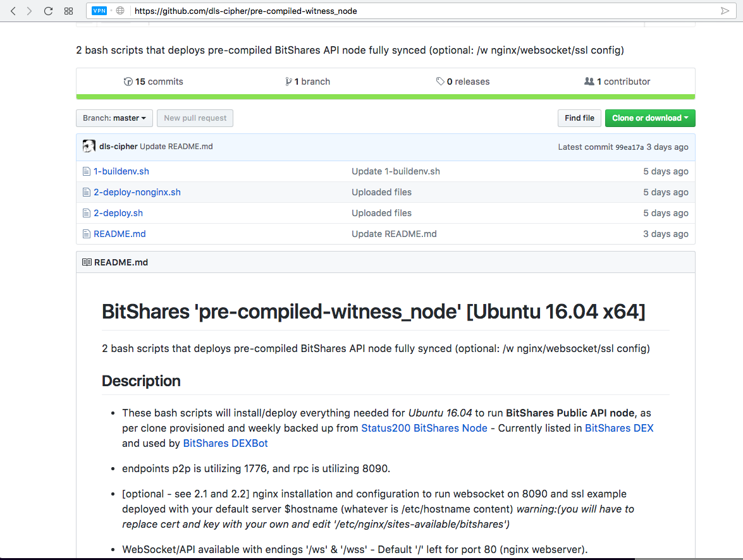Viewport: 743px width, 560px height.
Task: Open 'Update README.md' commit in README.md row
Action: pos(394,234)
